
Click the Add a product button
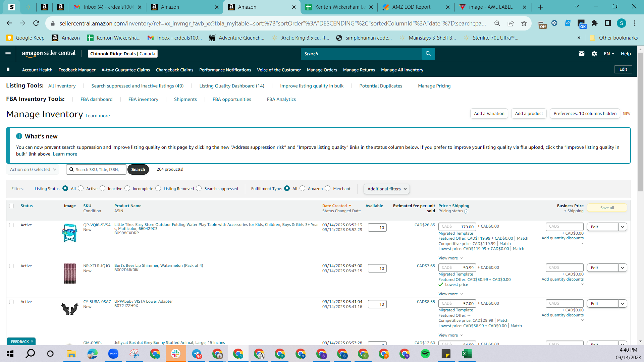coord(529,114)
